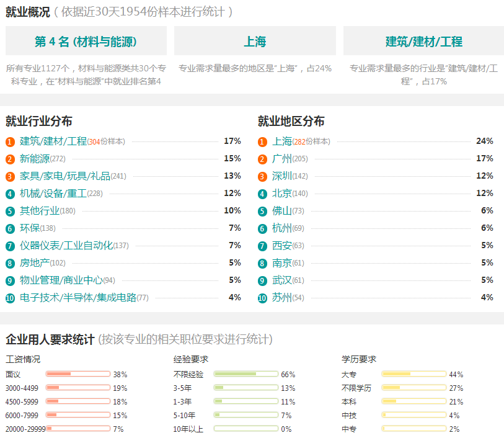Click rank 3 badge beside 家具/家电/玩具/礼品
This screenshot has width=504, height=438.
(10, 177)
